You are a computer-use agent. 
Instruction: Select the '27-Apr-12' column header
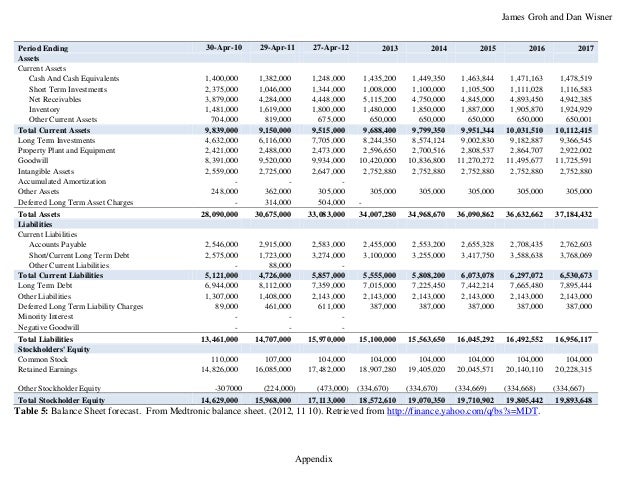(x=331, y=47)
